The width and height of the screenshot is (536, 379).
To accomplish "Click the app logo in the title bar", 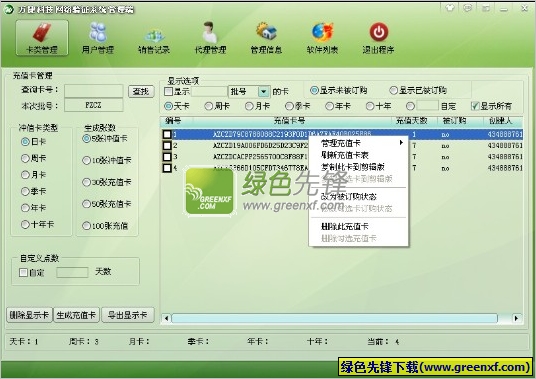I will pyautogui.click(x=8, y=9).
